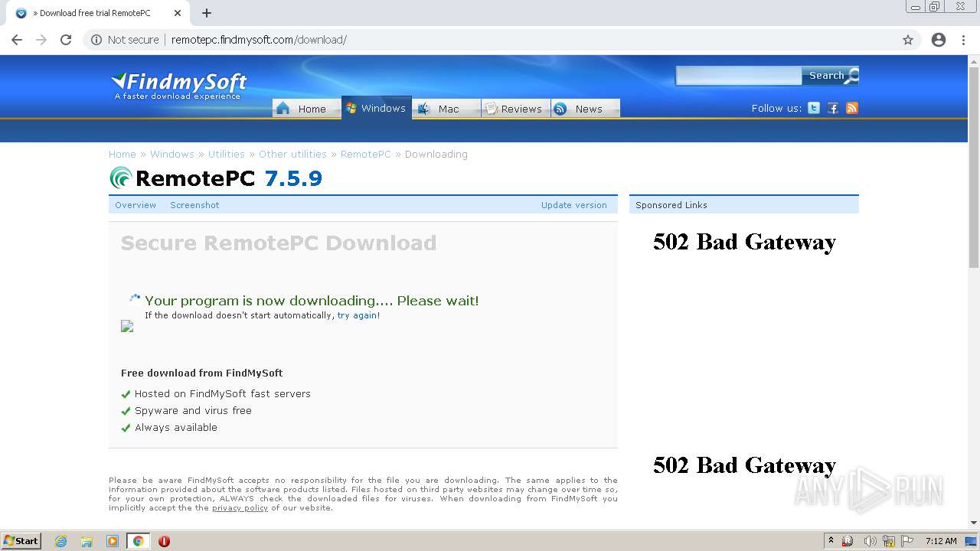View site info via Not secure icon

(96, 40)
